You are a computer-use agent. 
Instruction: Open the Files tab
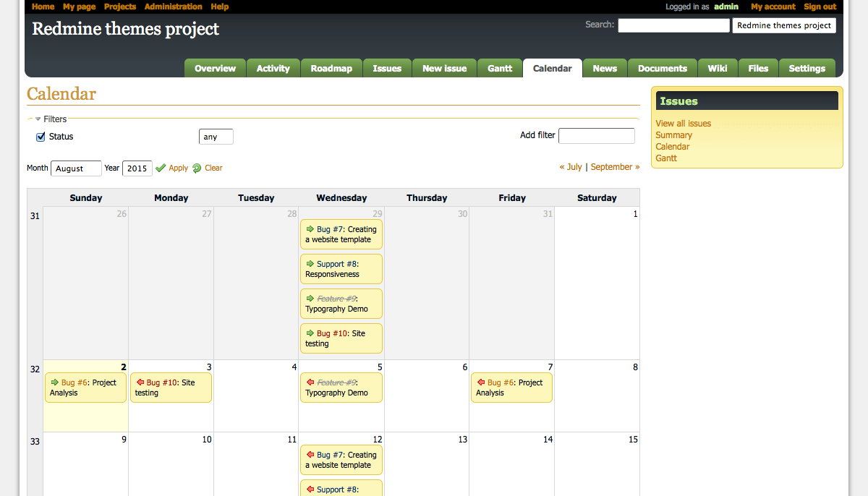(758, 69)
